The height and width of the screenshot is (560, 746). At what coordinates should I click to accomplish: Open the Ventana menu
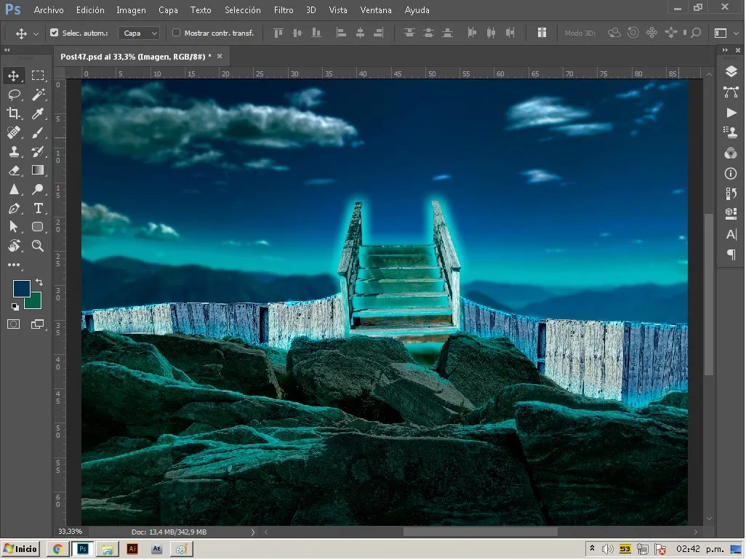tap(376, 10)
